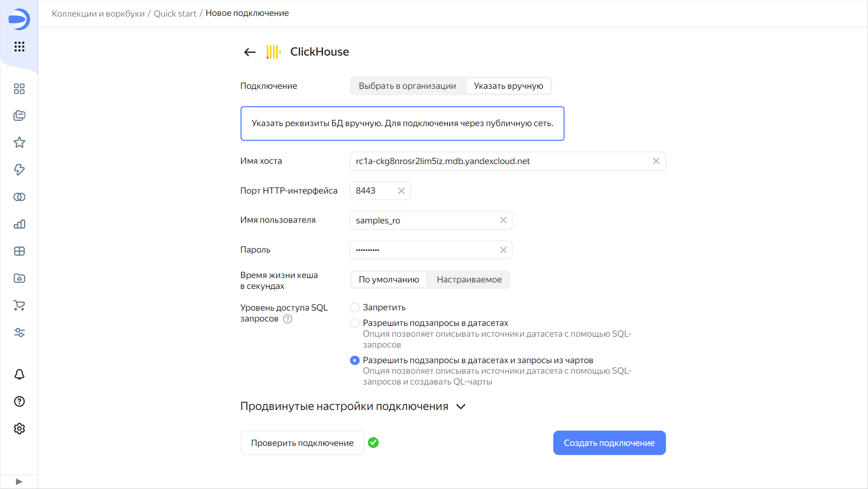This screenshot has width=868, height=489.
Task: Open Dashboards grid icon in sidebar
Action: point(19,89)
